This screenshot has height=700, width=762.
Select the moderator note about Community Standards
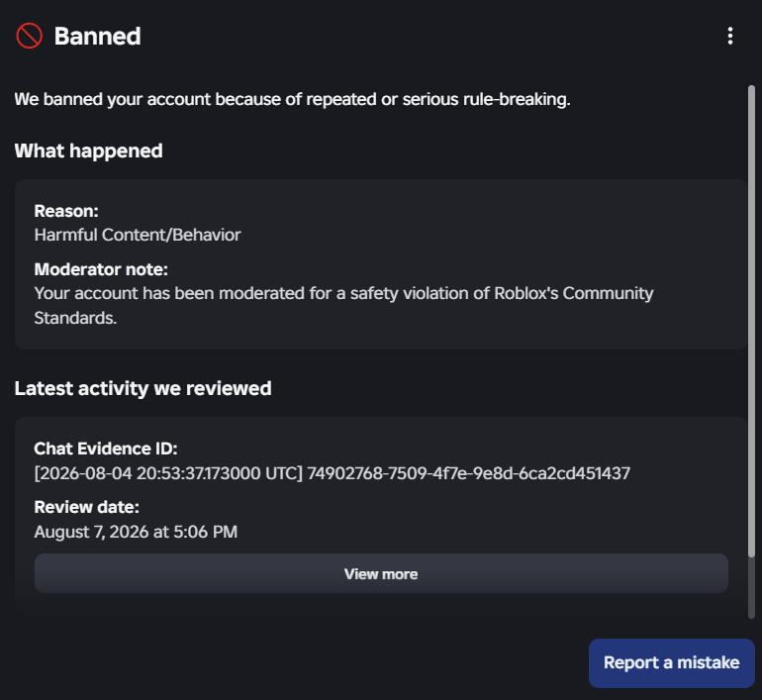[343, 305]
